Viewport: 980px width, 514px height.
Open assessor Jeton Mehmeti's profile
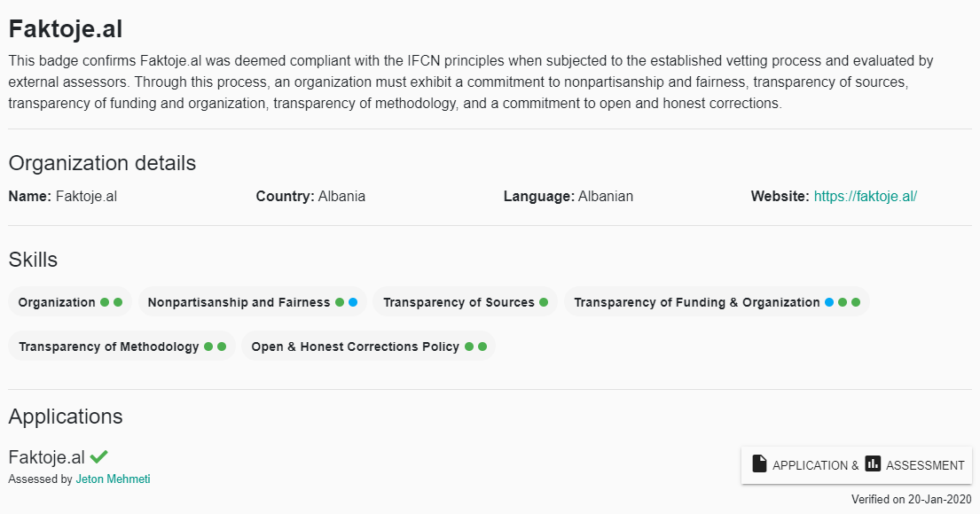(113, 479)
